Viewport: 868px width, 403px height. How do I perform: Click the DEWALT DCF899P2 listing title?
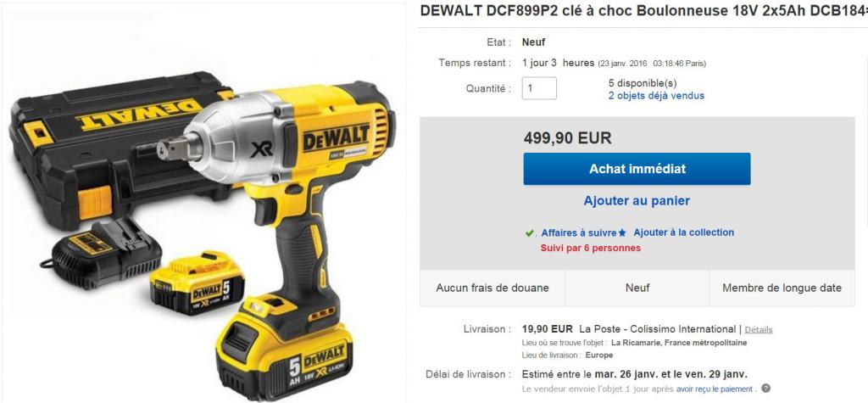644,11
